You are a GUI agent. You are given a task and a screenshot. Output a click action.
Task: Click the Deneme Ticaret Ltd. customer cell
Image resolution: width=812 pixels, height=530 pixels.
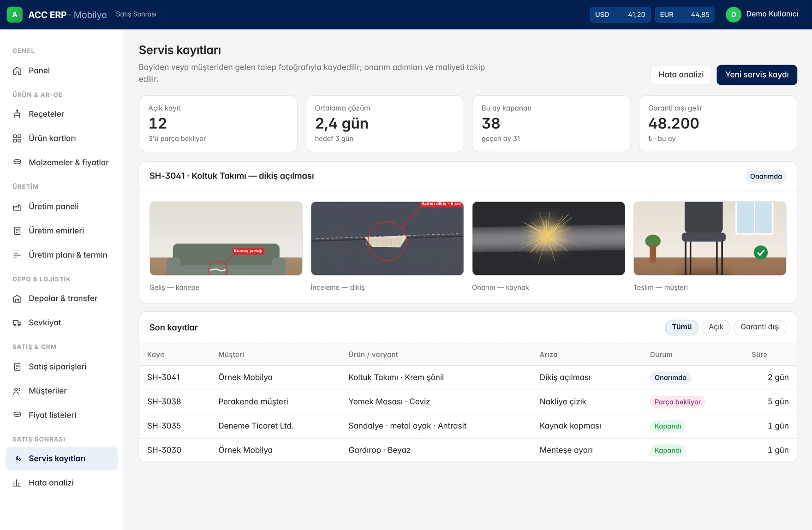coord(256,426)
